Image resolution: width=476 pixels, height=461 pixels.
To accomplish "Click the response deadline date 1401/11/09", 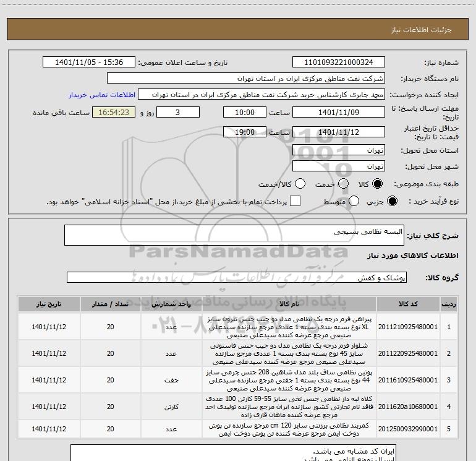I will [x=339, y=112].
